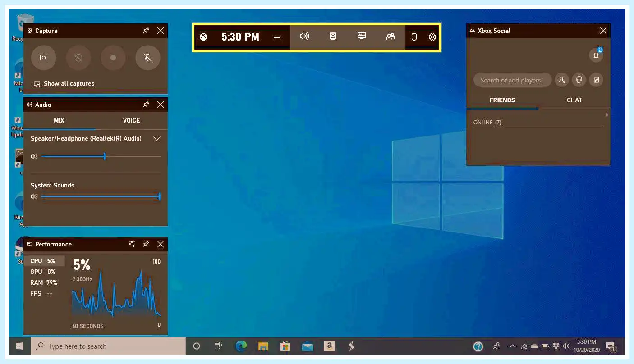Open the Audio widget from the Game Bar
Image resolution: width=634 pixels, height=364 pixels.
304,36
